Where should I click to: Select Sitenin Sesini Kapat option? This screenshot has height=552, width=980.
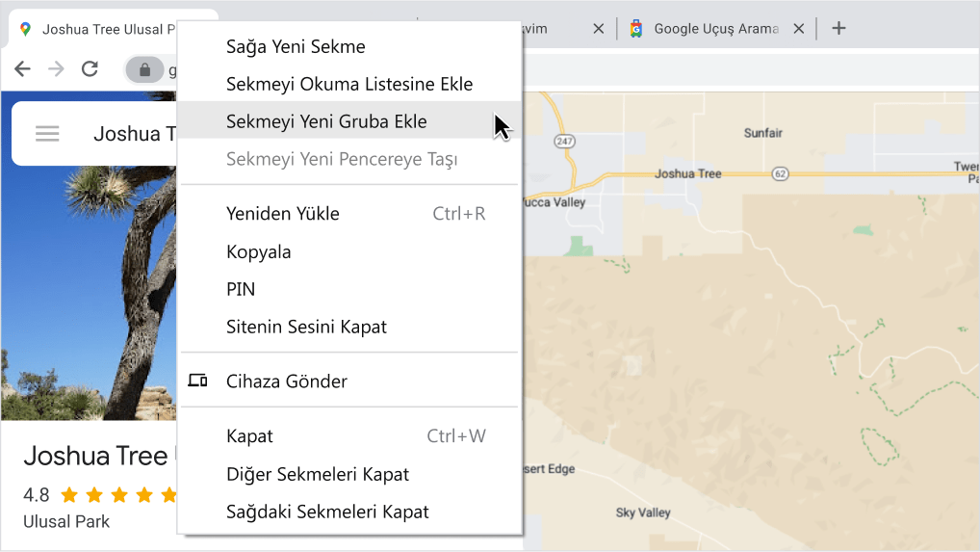[x=306, y=327]
